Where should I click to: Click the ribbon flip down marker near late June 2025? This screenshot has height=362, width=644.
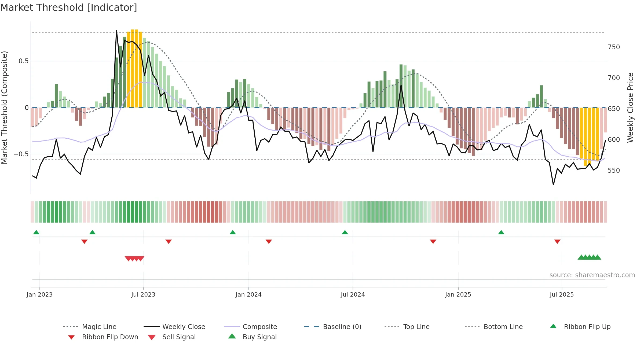tap(557, 242)
